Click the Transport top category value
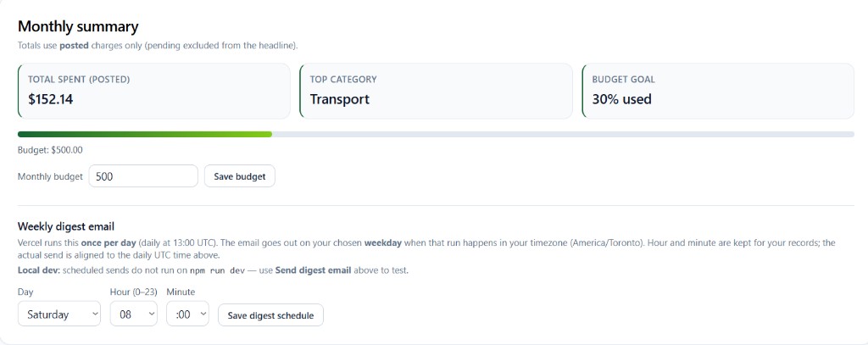Screen dimensions: 868x345 (339, 99)
